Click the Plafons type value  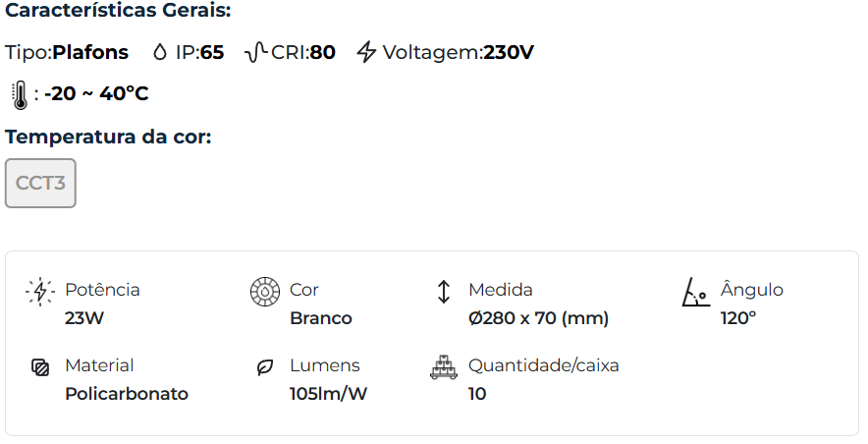[x=90, y=53]
